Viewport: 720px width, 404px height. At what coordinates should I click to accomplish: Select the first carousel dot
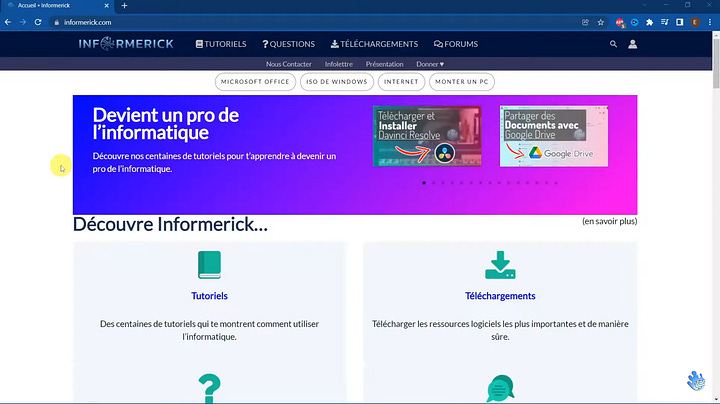(x=424, y=183)
